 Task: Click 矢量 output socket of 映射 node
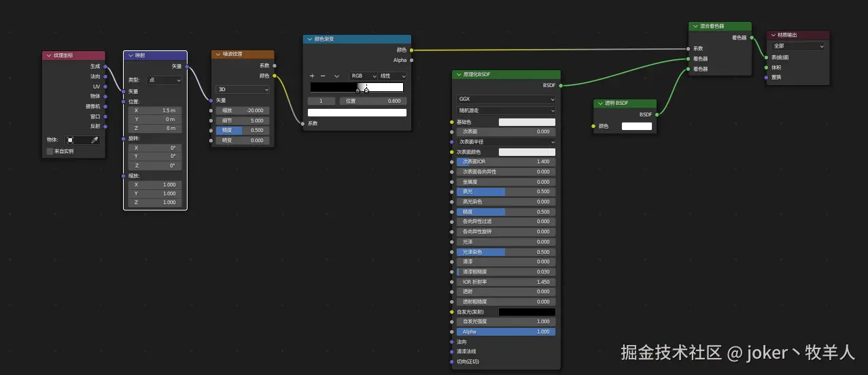click(187, 67)
